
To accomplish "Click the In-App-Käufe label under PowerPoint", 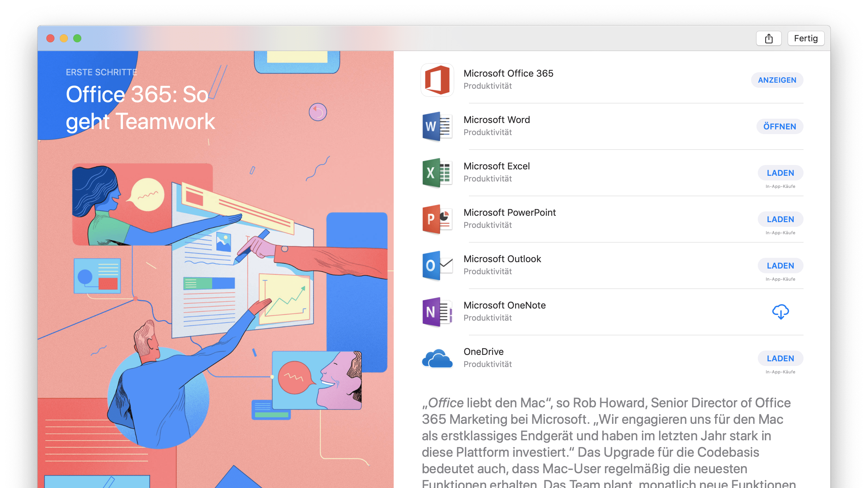I will point(780,233).
